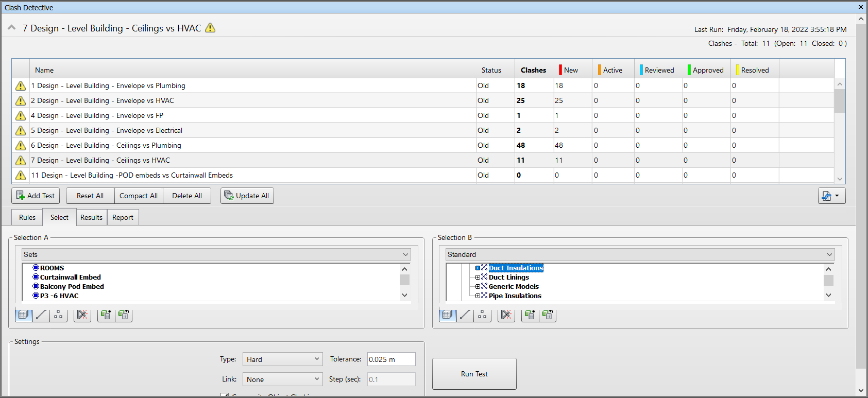Screen dimensions: 868x398
Task: Click the Update All button
Action: coord(247,196)
